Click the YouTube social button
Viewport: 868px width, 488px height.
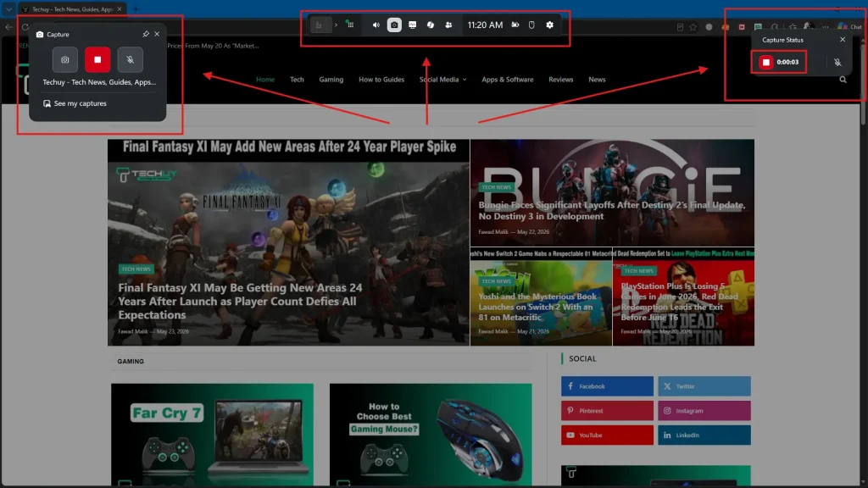[x=607, y=435]
